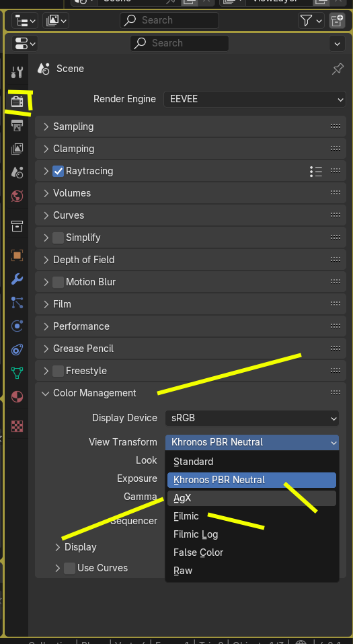Choose Khronos PBR Neutral in list
Image resolution: width=353 pixels, height=644 pixels.
[251, 480]
